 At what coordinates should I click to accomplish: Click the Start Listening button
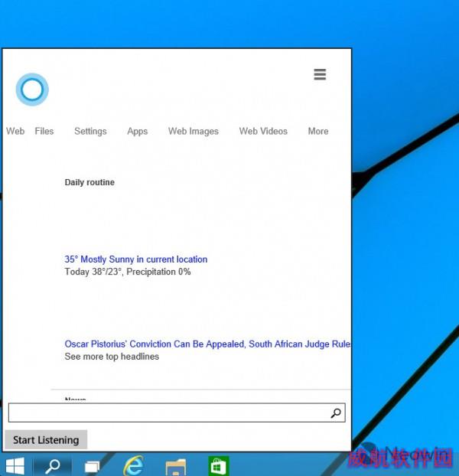[46, 439]
